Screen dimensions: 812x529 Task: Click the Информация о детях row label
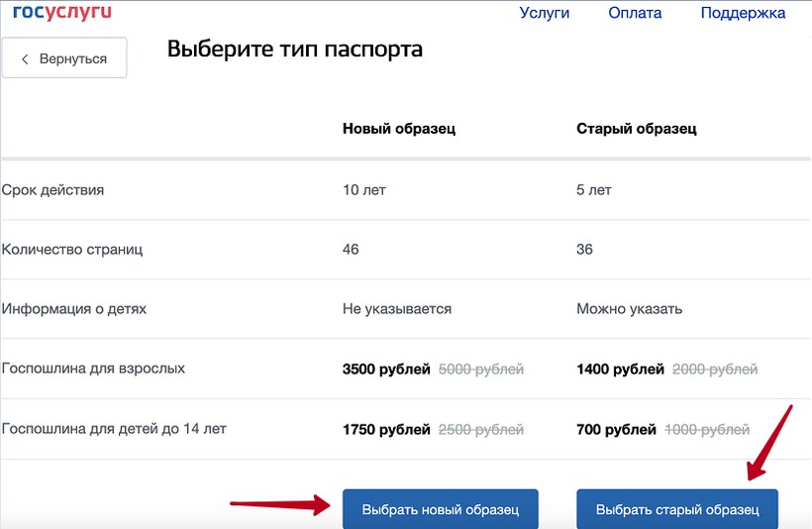[74, 308]
